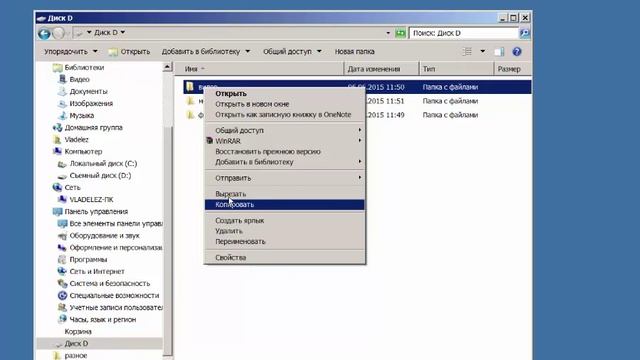This screenshot has height=360, width=640.
Task: Click the Back navigation arrow
Action: (44, 33)
